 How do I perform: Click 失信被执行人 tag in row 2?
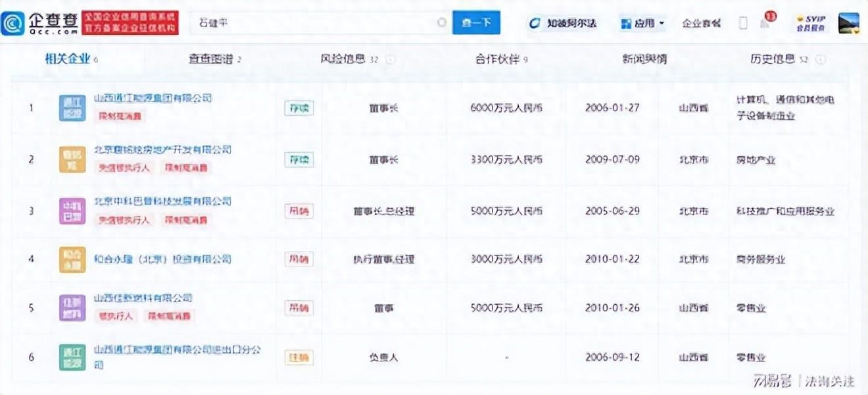click(124, 168)
